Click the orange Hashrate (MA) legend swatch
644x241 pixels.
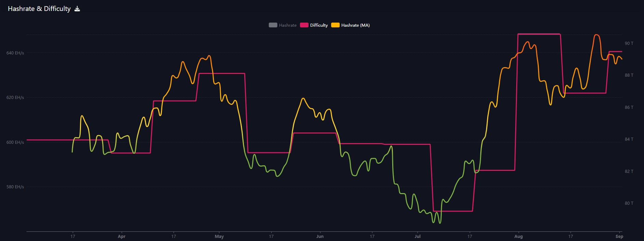335,25
